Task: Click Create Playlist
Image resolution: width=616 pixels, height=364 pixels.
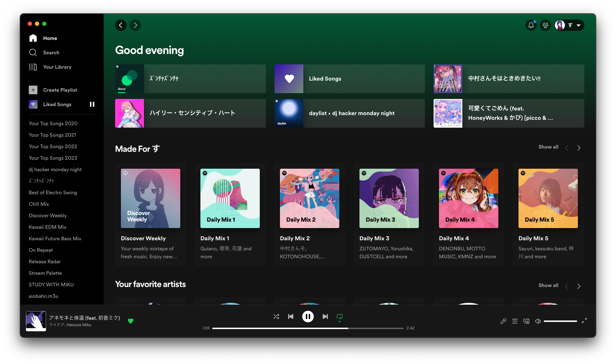Action: coord(60,90)
